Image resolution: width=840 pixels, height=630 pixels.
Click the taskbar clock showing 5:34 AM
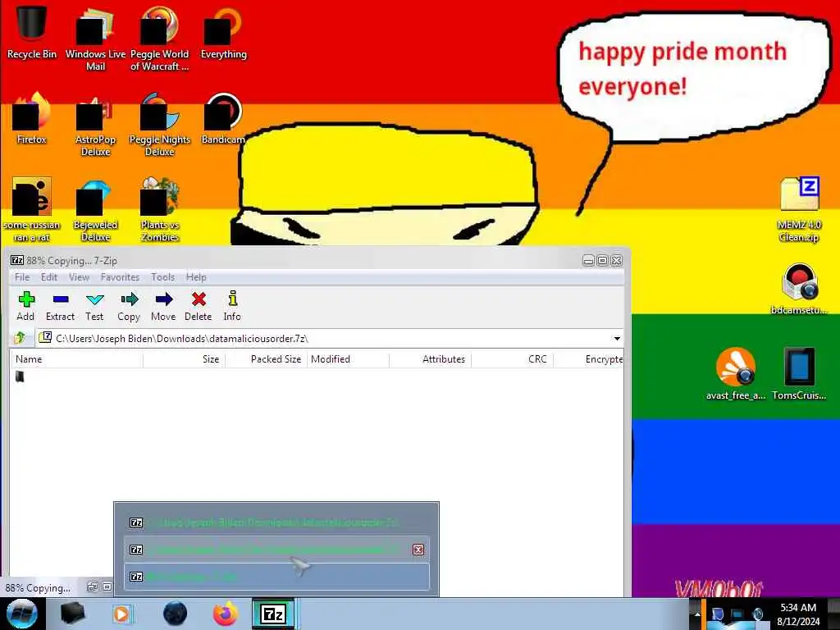point(798,614)
